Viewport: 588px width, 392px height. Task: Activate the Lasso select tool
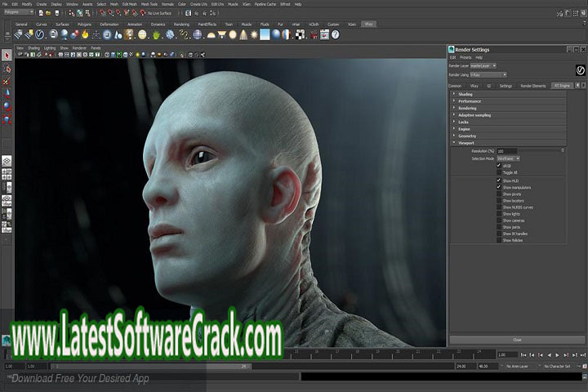[x=7, y=69]
